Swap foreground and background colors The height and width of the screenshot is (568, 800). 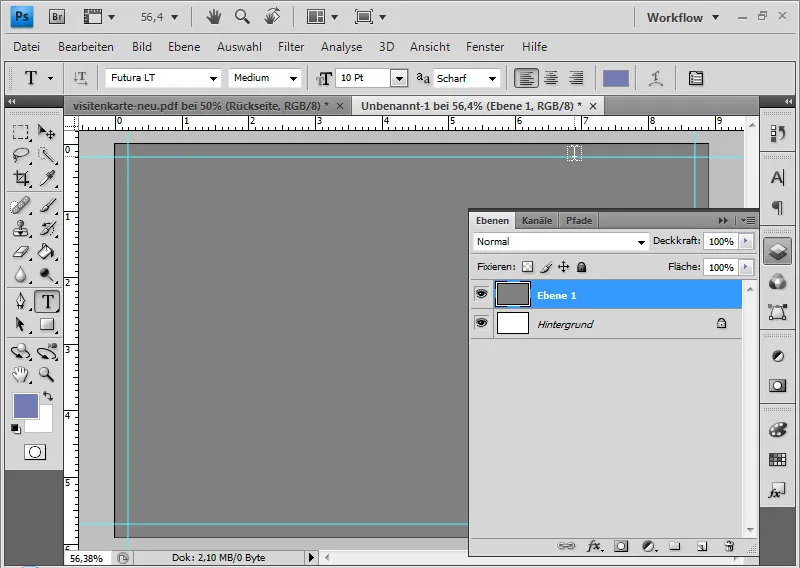[x=48, y=396]
